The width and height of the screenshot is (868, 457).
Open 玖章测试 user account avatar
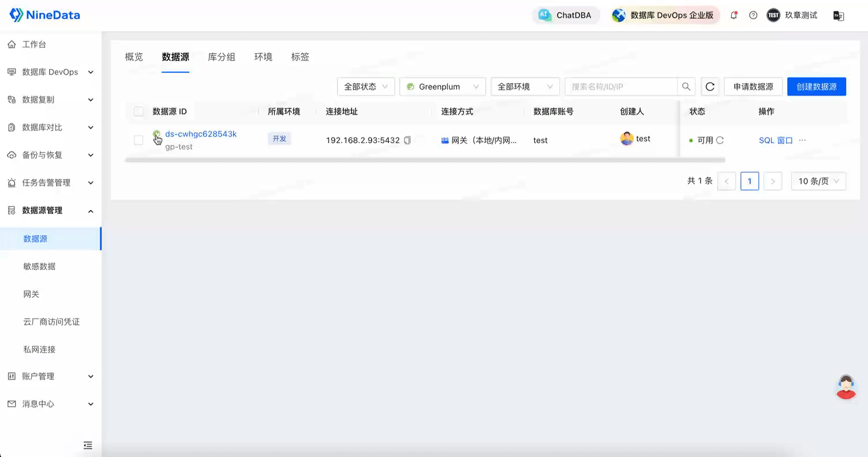click(773, 16)
